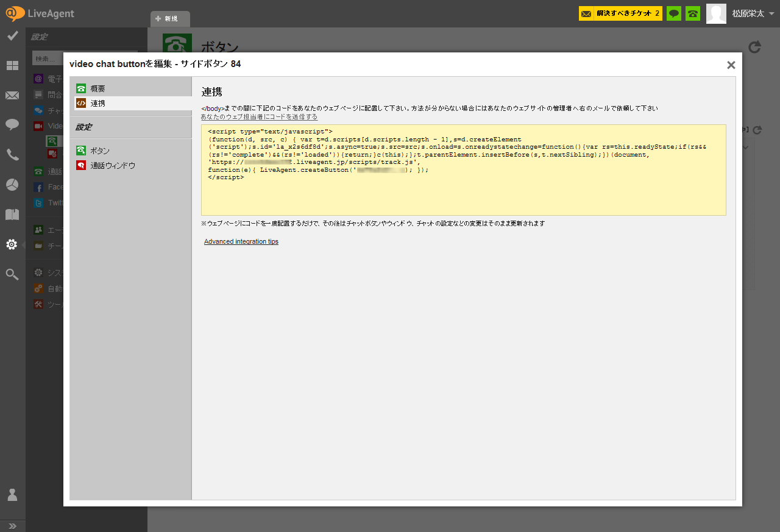Click the 新規 tab at top
780x532 pixels.
point(170,19)
